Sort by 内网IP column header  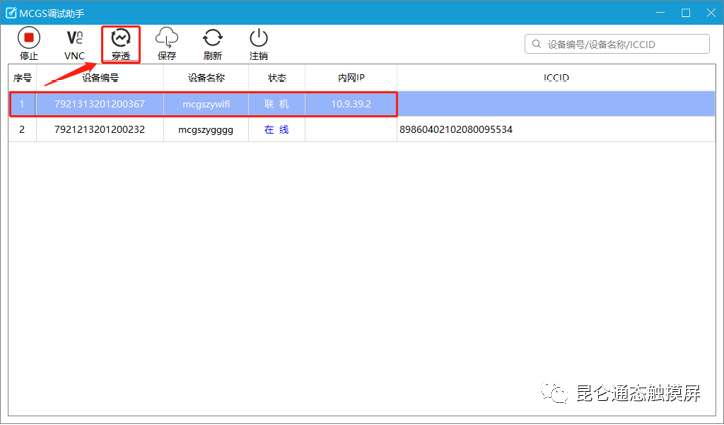[351, 78]
